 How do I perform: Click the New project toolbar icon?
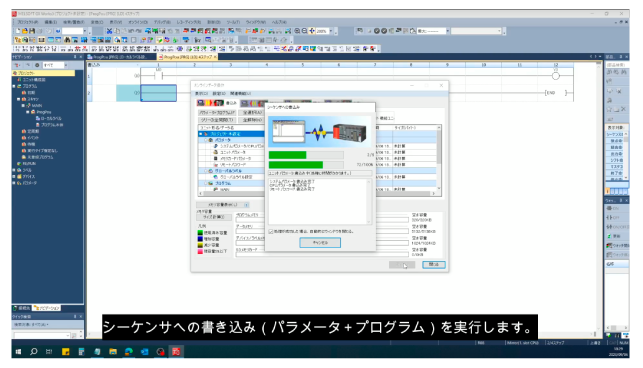coord(18,31)
